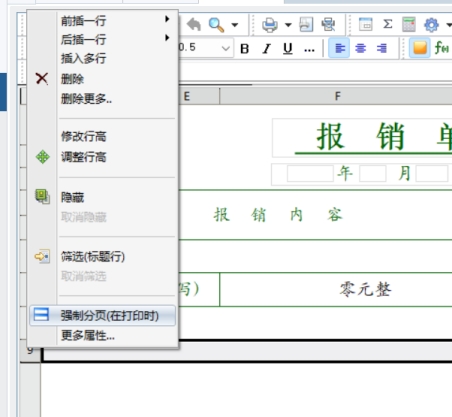Click the 报销单 title cell

click(x=362, y=137)
